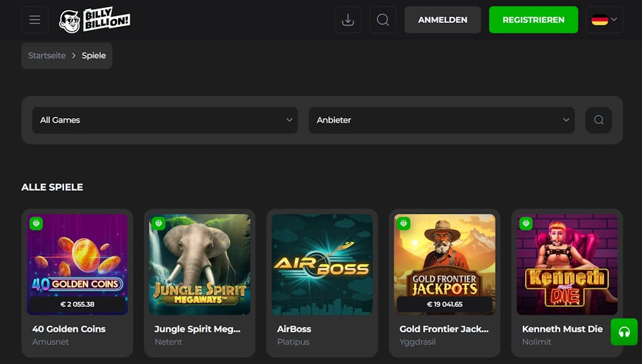Click the Amusnet provider label
The image size is (642, 364).
(x=50, y=342)
